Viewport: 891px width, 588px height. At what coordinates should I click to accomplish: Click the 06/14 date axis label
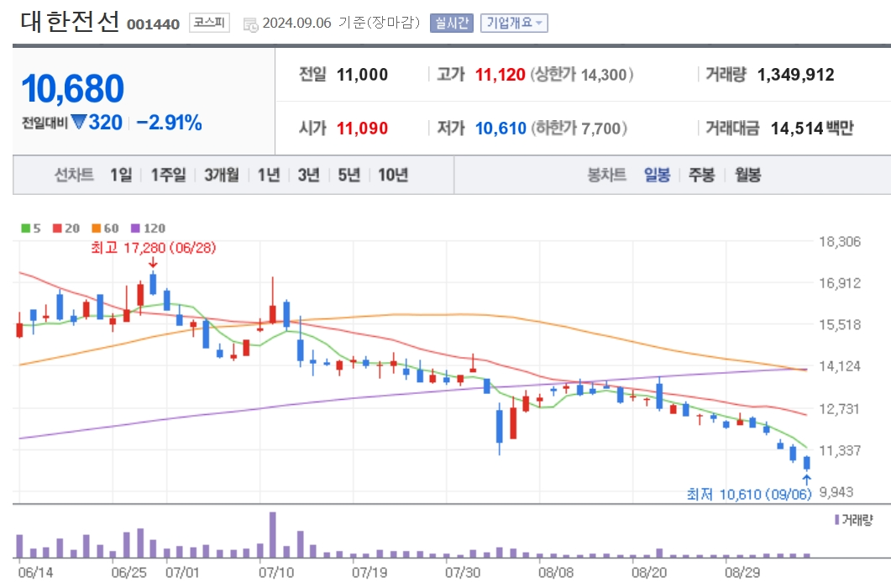tap(35, 572)
